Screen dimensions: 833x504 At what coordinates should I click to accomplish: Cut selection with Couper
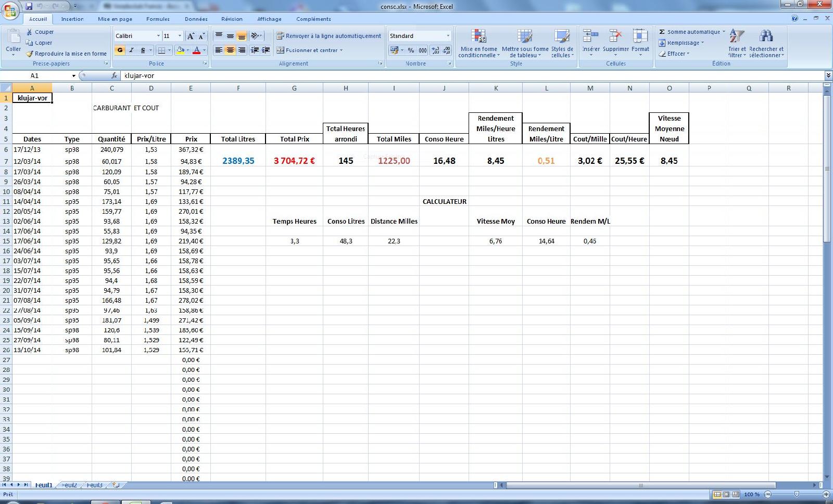click(40, 32)
